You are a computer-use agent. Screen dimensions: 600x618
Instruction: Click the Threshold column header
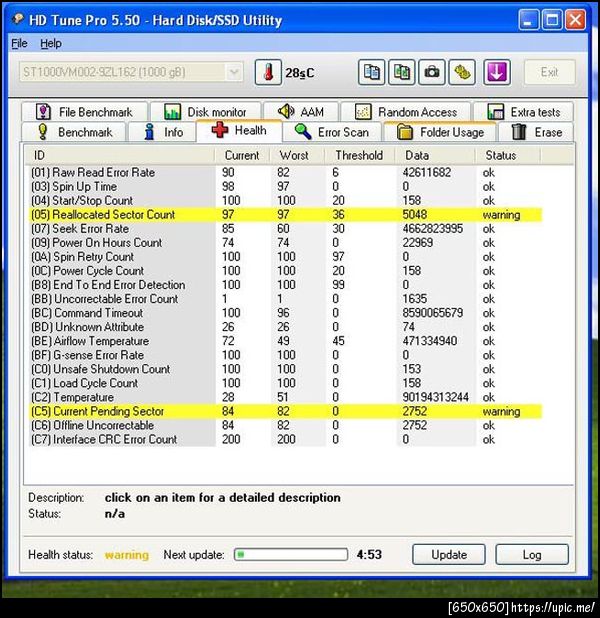pos(360,155)
